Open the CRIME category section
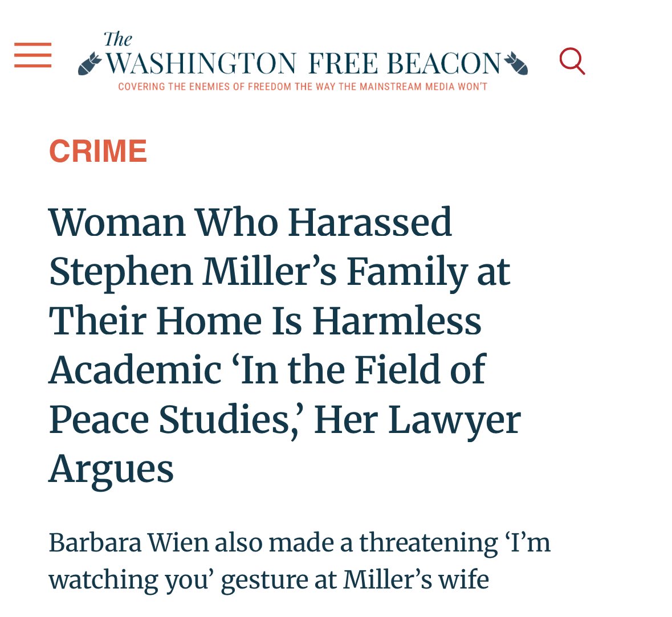Screen dimensions: 672x617 (98, 151)
